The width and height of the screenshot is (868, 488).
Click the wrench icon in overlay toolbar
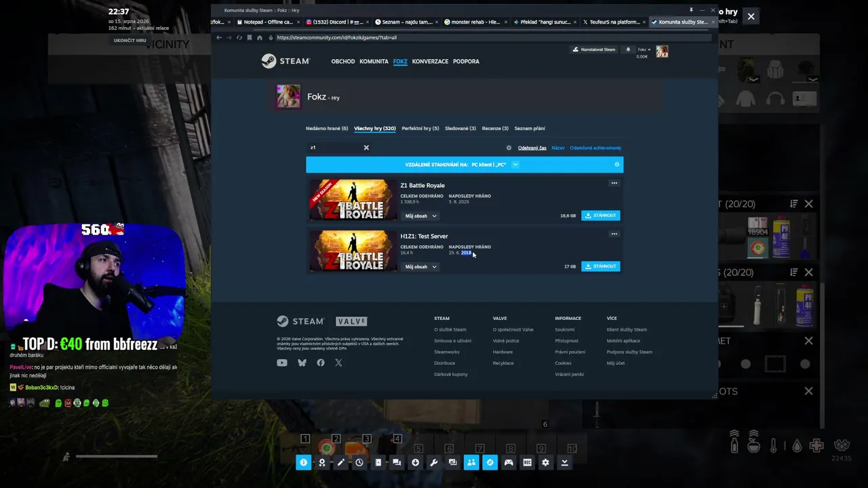(x=434, y=462)
